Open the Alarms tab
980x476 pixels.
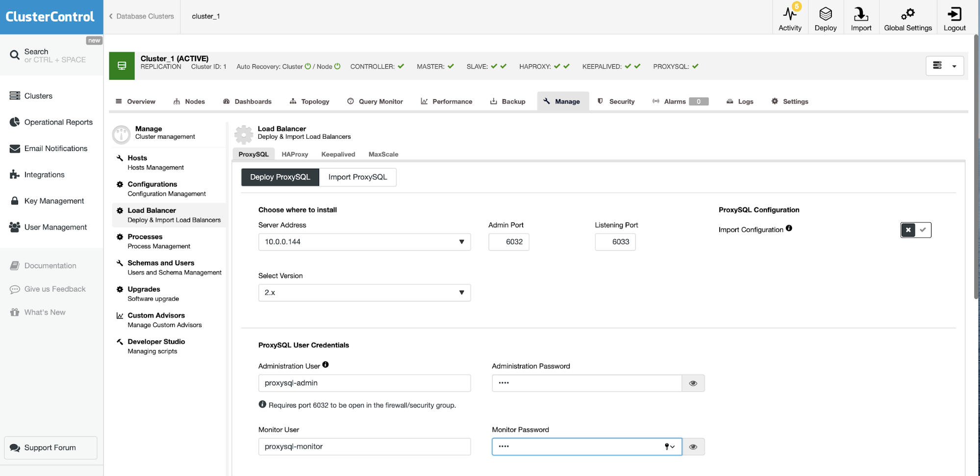[x=680, y=101]
